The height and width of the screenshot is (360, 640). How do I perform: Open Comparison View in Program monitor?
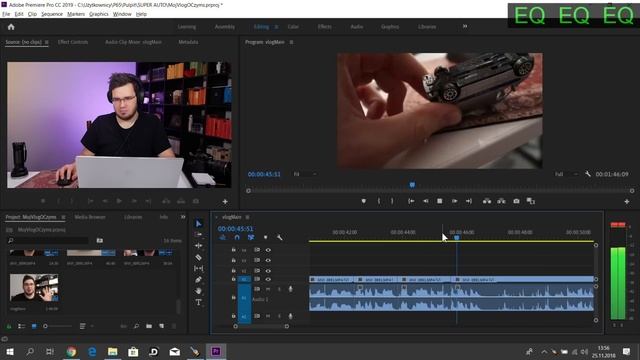click(x=531, y=201)
